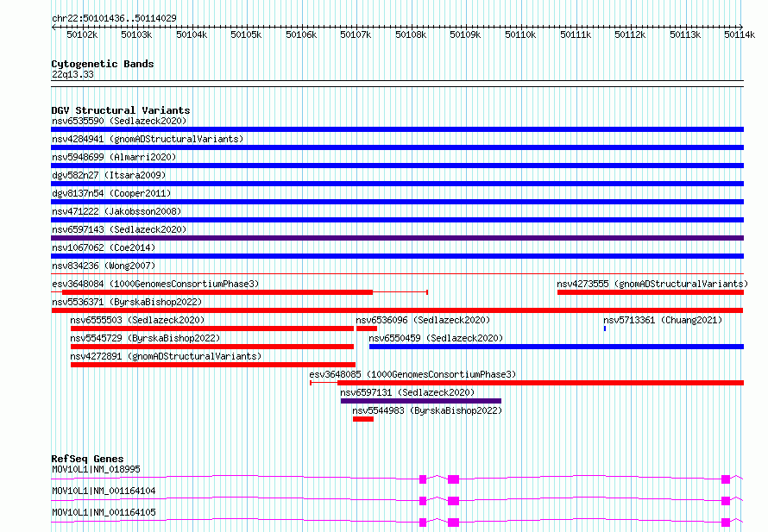Open the dgv582n27 (Itsara2009) variant label
This screenshot has height=532, width=768.
(109, 175)
